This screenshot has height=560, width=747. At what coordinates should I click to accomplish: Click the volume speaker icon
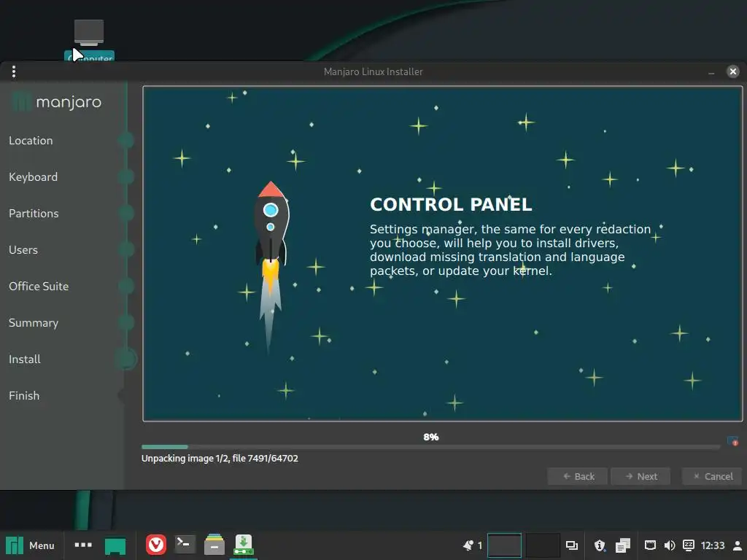coord(670,545)
